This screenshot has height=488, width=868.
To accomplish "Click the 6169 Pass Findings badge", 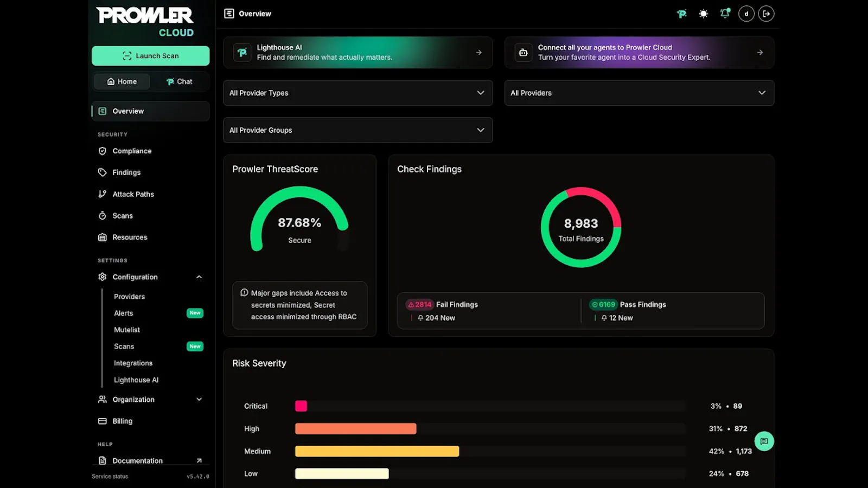I will coord(603,305).
